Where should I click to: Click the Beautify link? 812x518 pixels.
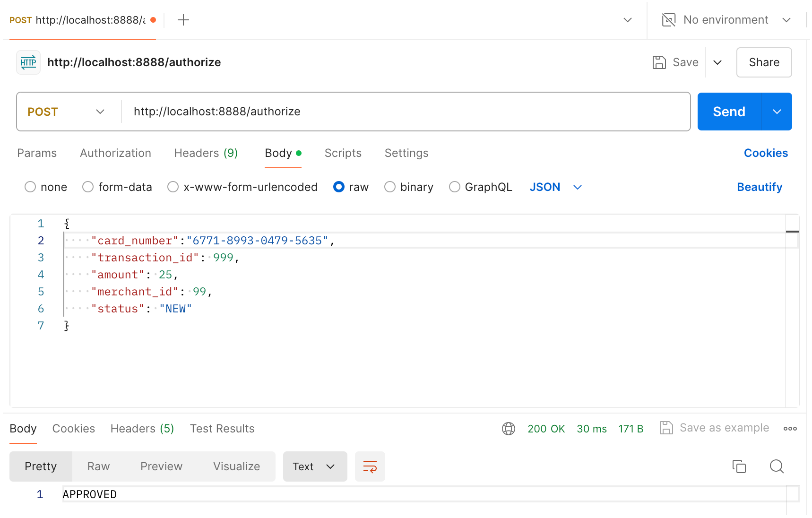click(x=759, y=187)
